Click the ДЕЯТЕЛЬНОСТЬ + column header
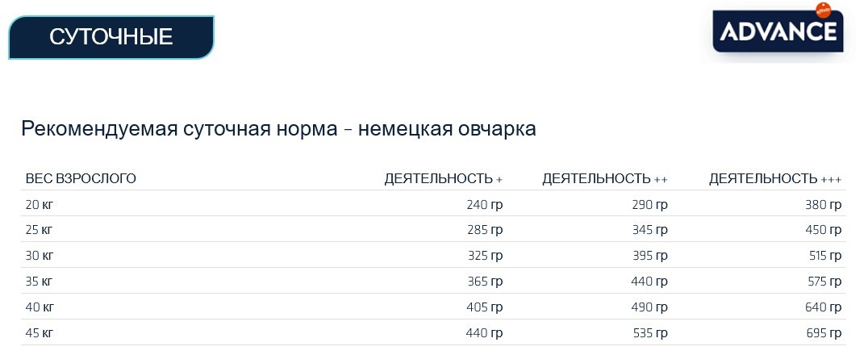The width and height of the screenshot is (868, 359). pyautogui.click(x=443, y=178)
